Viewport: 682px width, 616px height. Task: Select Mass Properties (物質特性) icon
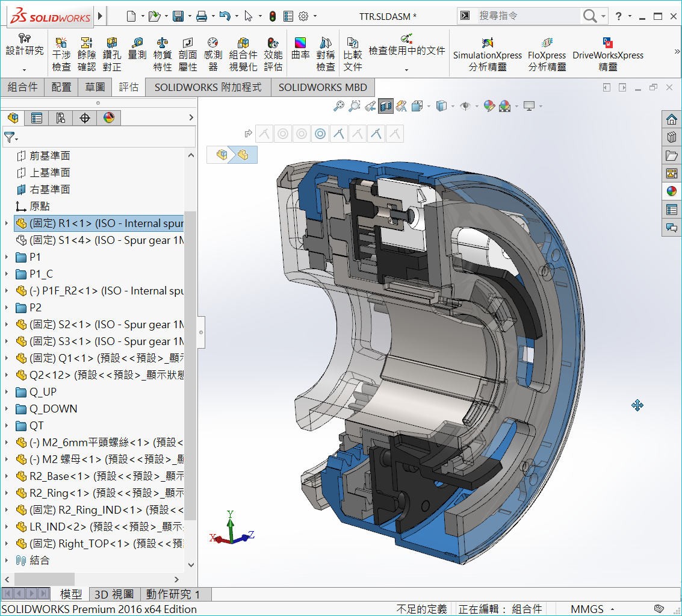163,54
